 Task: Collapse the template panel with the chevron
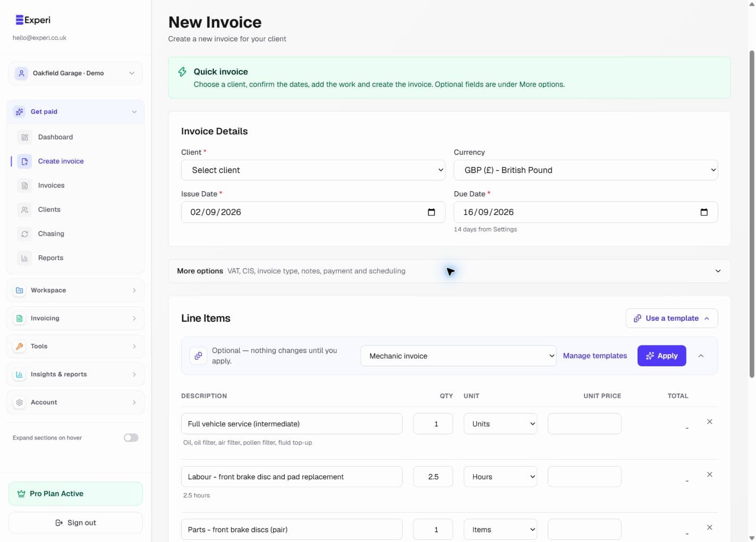pos(701,356)
